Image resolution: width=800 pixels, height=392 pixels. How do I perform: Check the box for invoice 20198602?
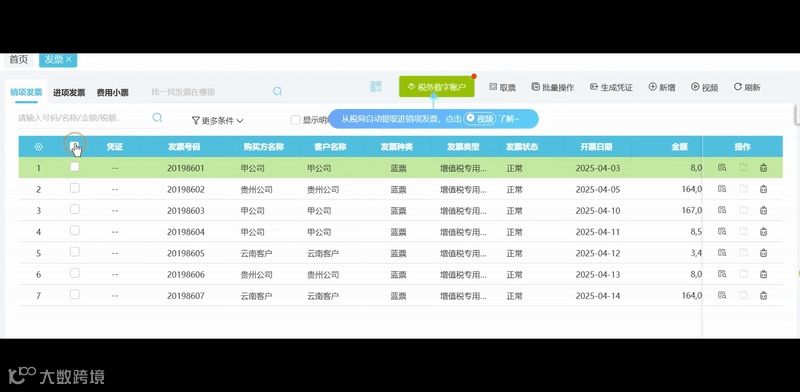coord(74,188)
